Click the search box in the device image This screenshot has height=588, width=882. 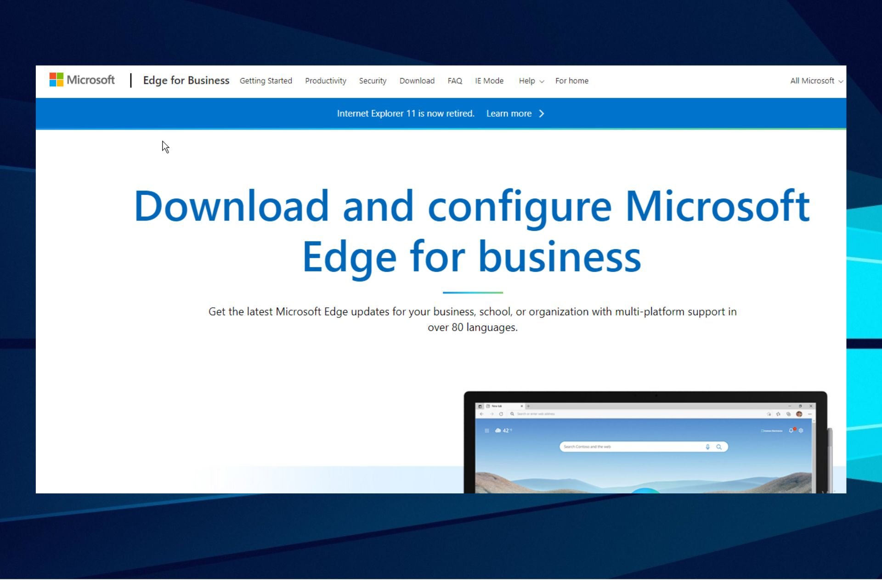point(643,447)
